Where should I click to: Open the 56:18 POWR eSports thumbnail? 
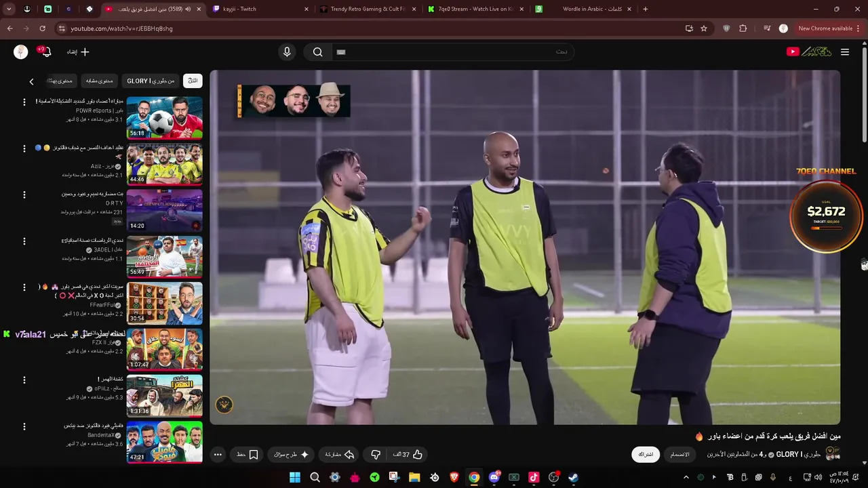point(164,118)
